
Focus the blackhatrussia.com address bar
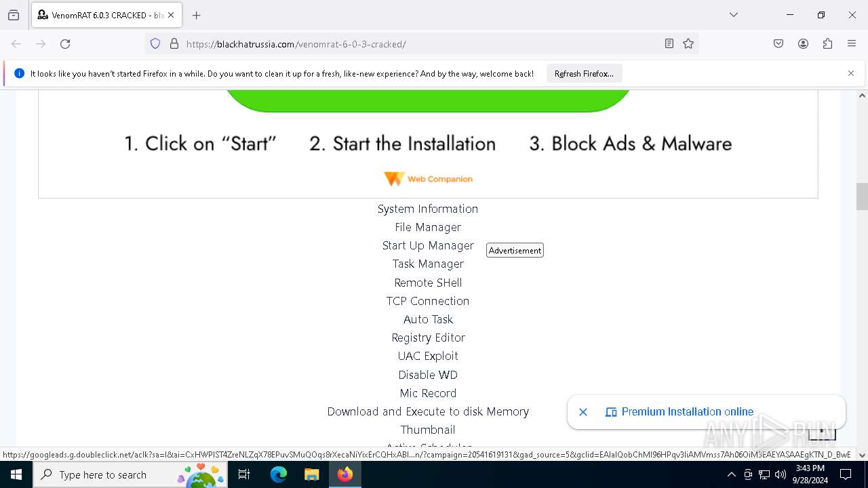420,44
